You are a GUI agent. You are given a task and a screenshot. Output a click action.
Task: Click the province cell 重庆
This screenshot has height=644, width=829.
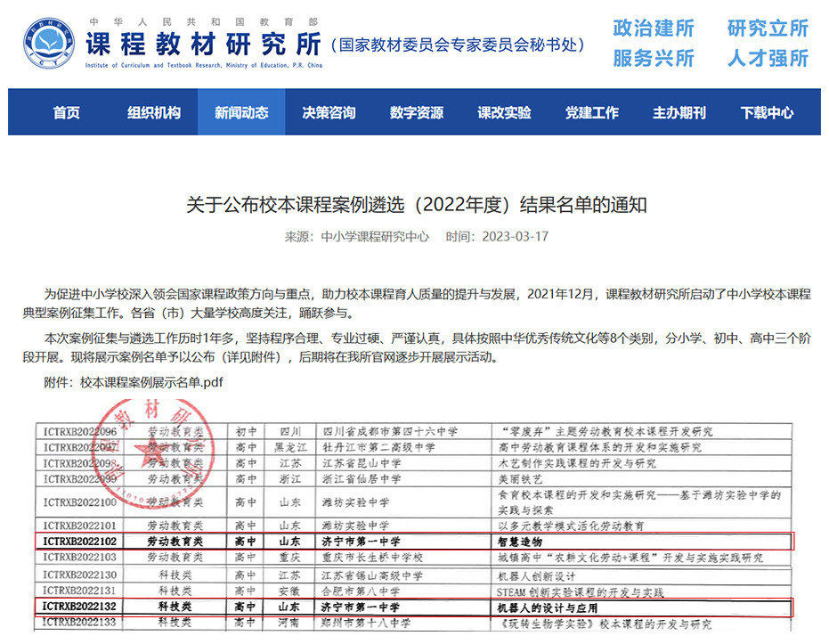click(x=290, y=558)
